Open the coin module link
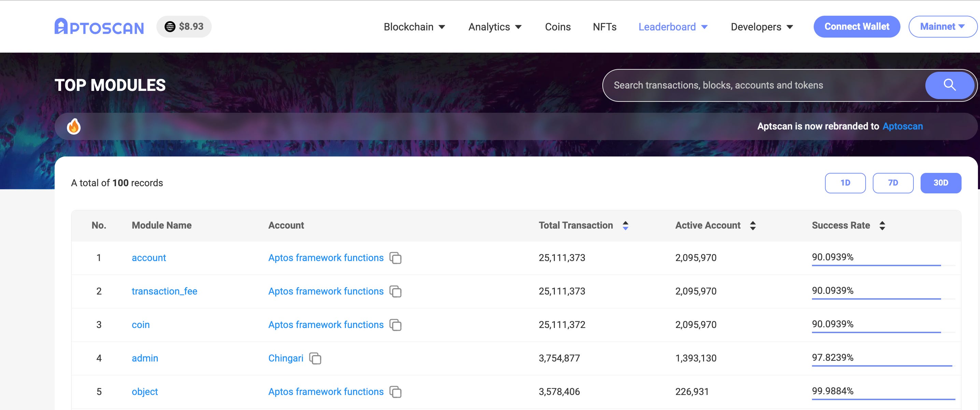Viewport: 980px width, 410px height. click(141, 325)
